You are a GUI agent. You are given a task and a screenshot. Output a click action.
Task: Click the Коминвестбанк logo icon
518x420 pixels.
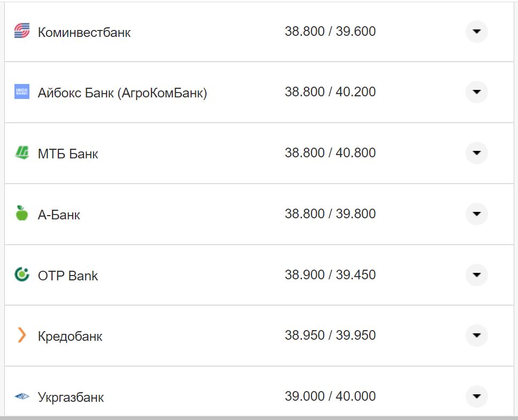point(22,31)
